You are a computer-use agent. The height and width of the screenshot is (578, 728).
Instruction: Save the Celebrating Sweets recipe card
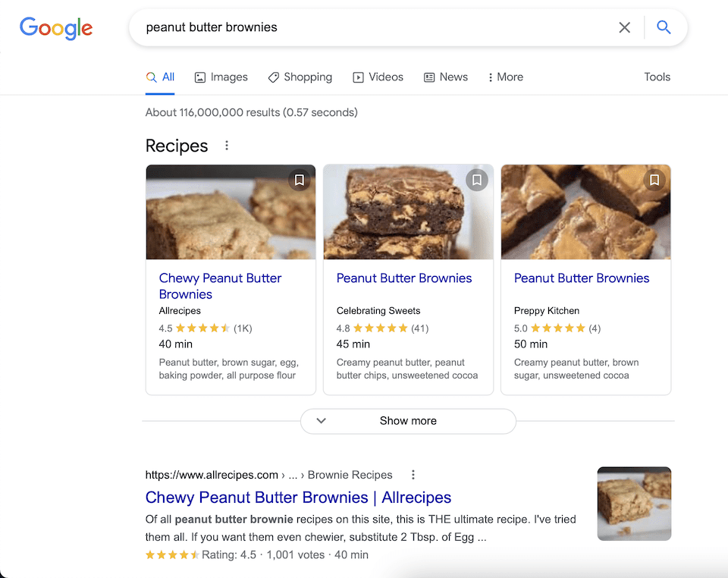tap(476, 180)
